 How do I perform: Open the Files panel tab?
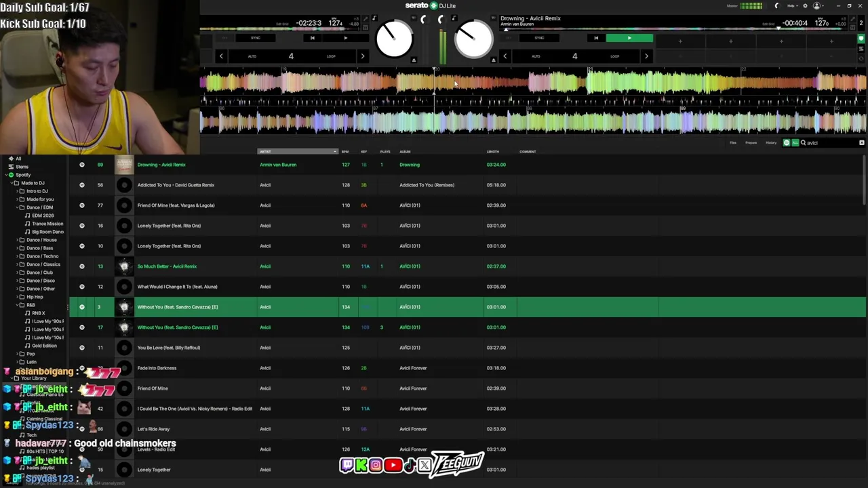(733, 143)
